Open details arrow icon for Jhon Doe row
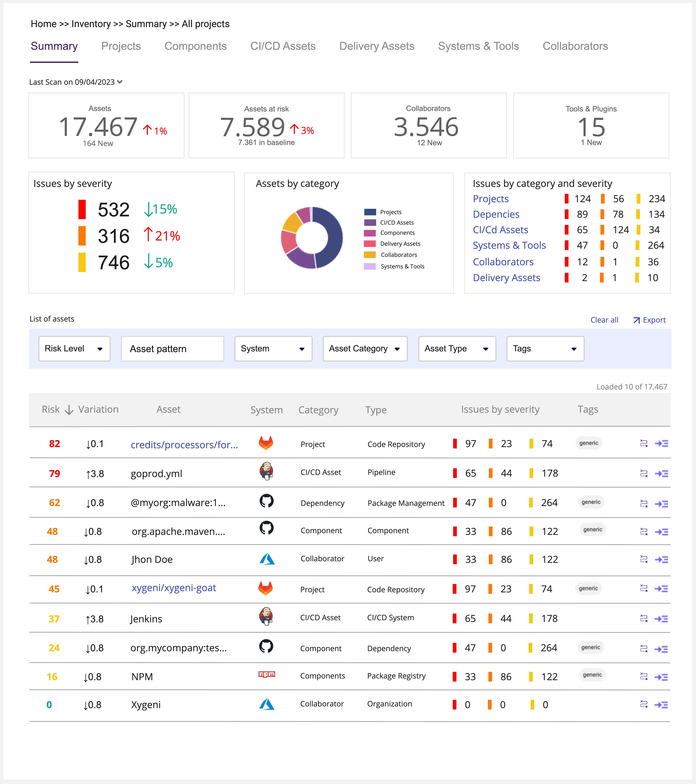 (661, 560)
